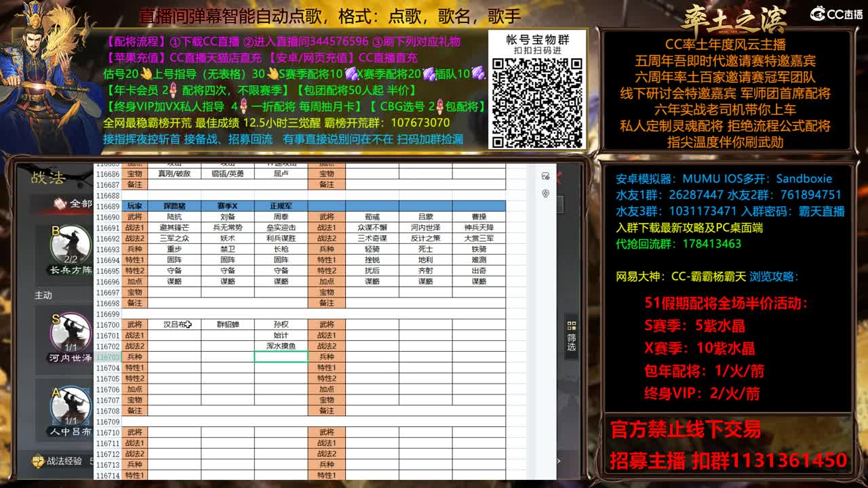Open the 筛选 filter button

(x=571, y=336)
